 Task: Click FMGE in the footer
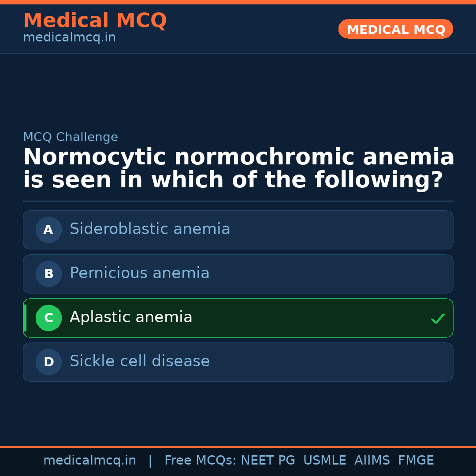[416, 461]
